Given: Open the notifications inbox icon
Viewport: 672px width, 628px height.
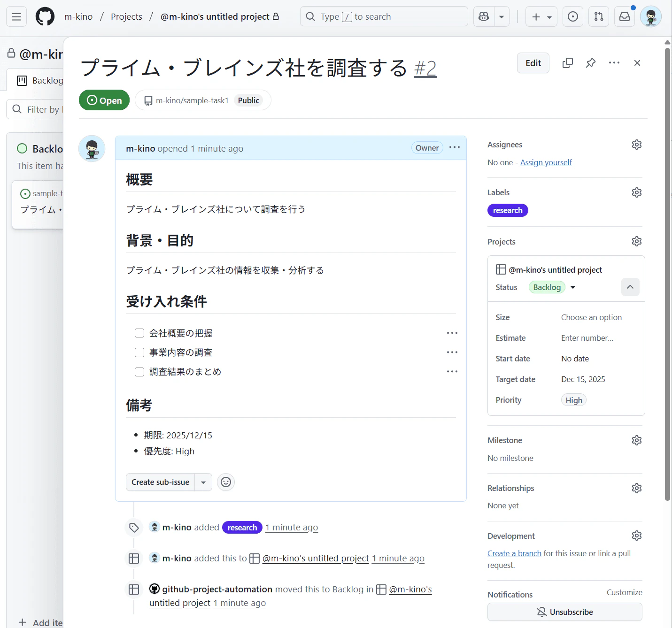Looking at the screenshot, I should [x=625, y=17].
